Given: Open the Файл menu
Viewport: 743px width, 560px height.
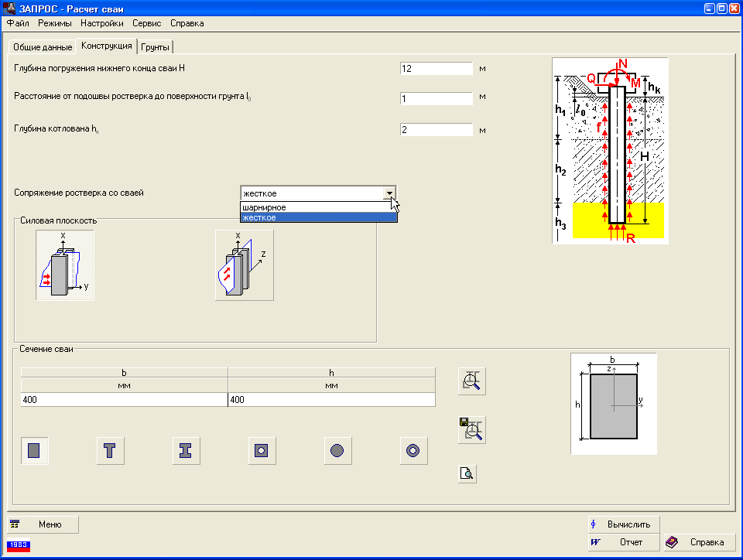Looking at the screenshot, I should coord(18,23).
